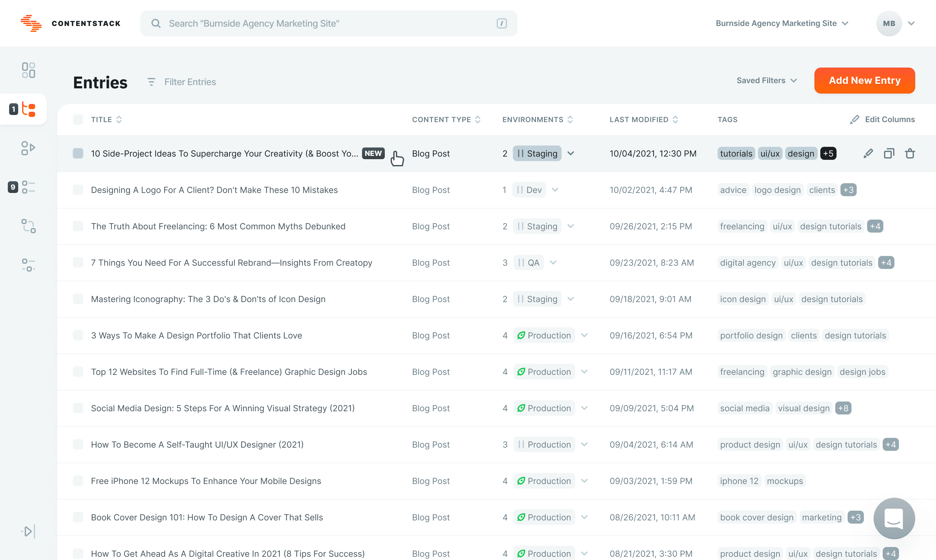Expand QA environment chevron on 7 Things row
The height and width of the screenshot is (560, 936).
click(553, 263)
